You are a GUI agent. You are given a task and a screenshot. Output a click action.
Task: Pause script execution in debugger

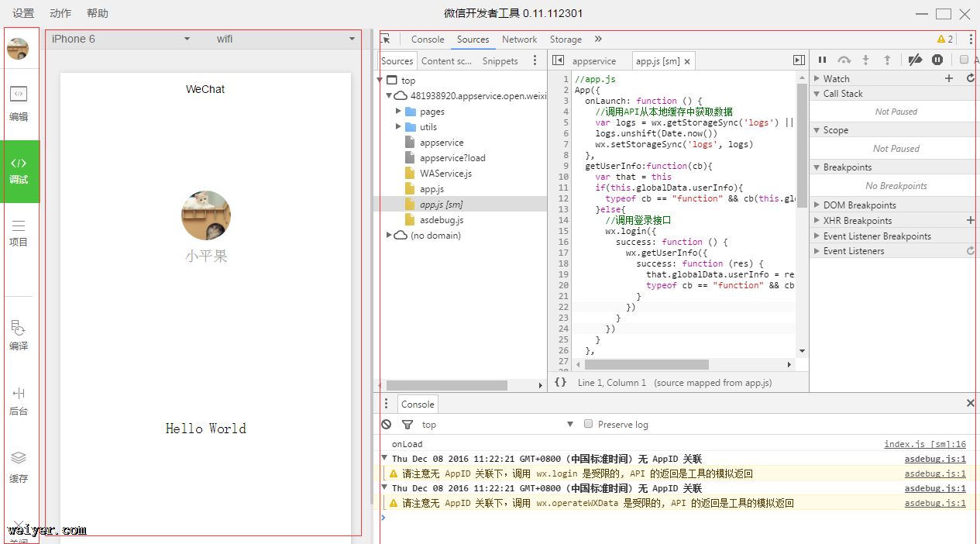click(822, 60)
